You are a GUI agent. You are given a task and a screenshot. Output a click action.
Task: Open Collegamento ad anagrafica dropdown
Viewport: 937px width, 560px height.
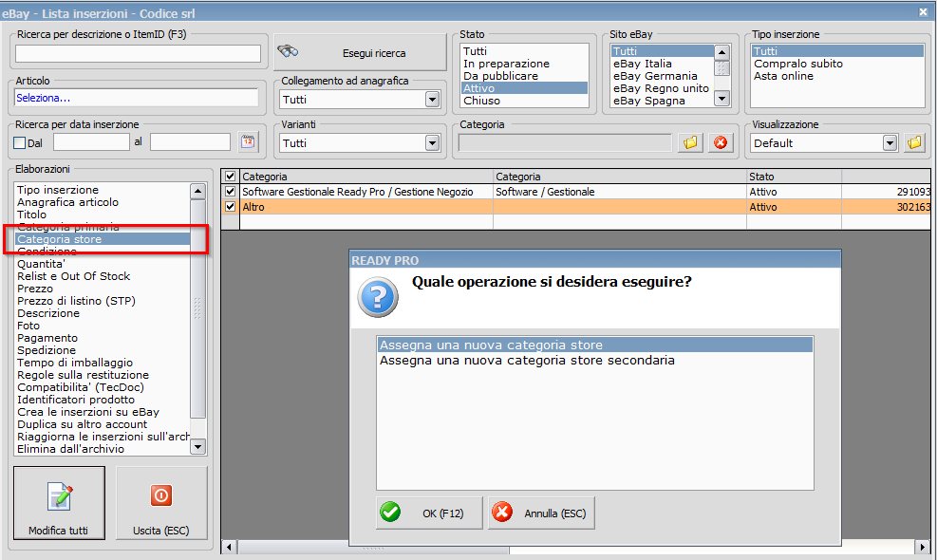(x=433, y=100)
